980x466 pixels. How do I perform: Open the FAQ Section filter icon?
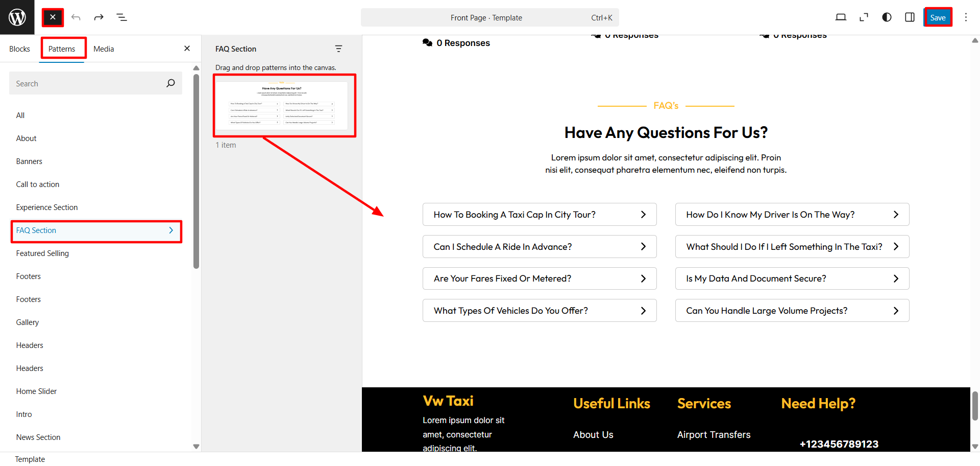tap(338, 49)
